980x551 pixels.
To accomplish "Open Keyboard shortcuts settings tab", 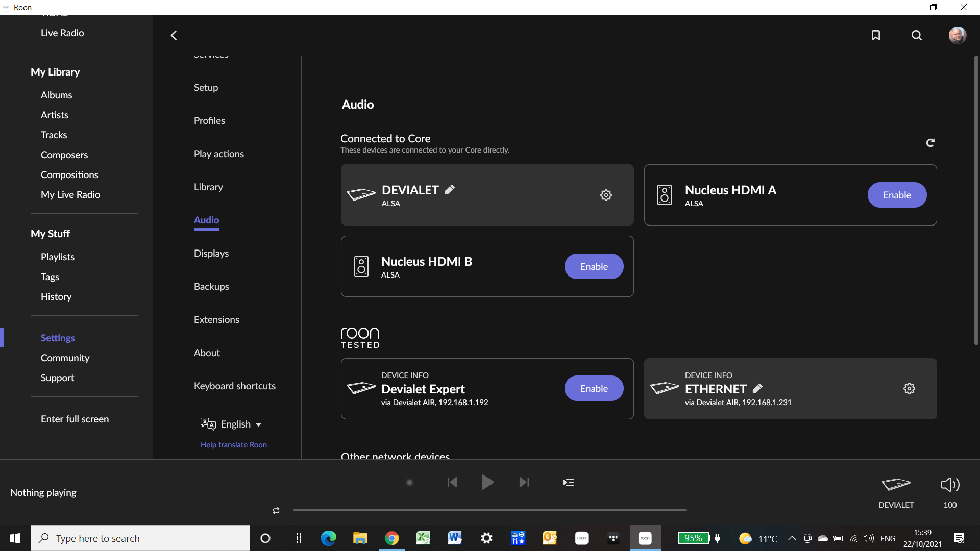I will 235,386.
